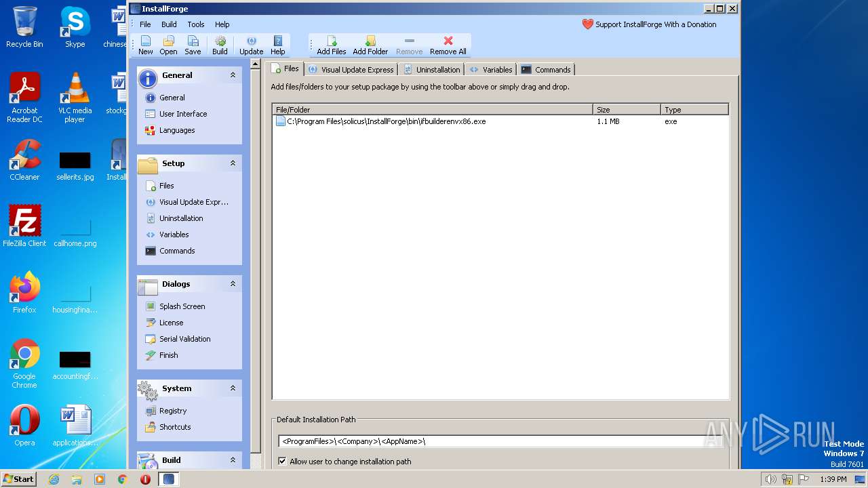Screen dimensions: 868x488
Task: Open the Build menu
Action: [169, 24]
